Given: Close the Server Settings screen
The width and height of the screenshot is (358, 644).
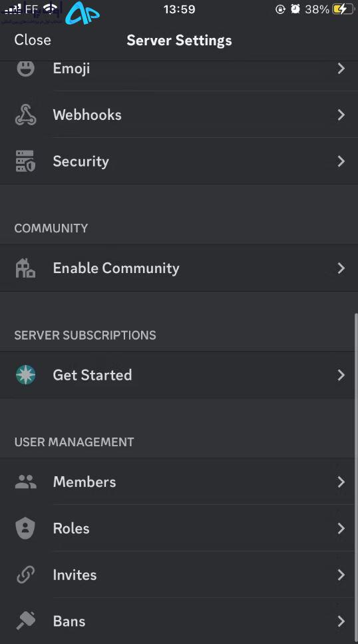Looking at the screenshot, I should pos(33,40).
